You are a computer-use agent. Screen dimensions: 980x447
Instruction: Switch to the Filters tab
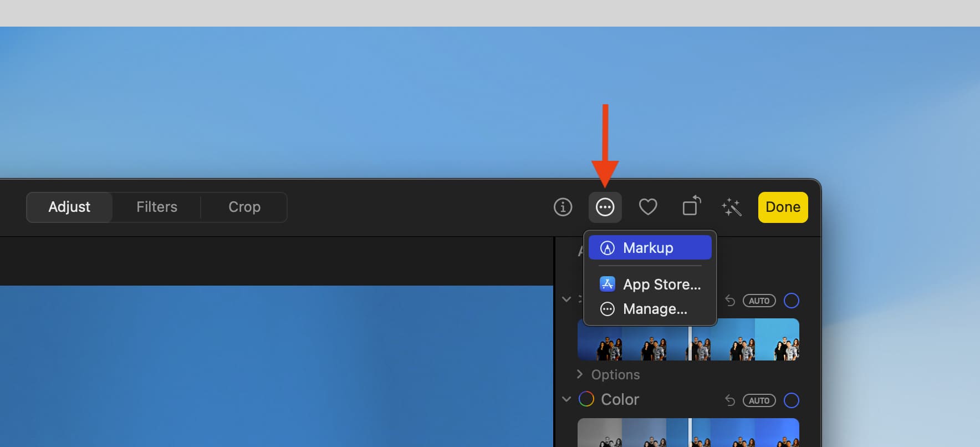click(x=157, y=207)
